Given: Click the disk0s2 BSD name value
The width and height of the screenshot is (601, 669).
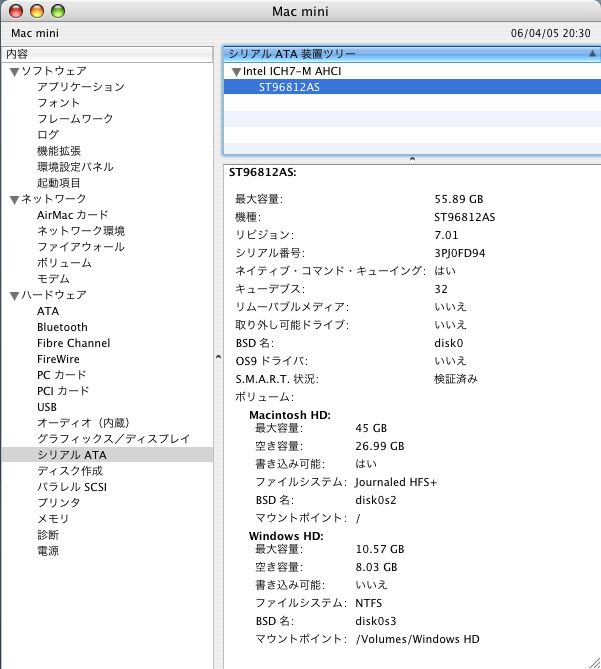Looking at the screenshot, I should (376, 500).
